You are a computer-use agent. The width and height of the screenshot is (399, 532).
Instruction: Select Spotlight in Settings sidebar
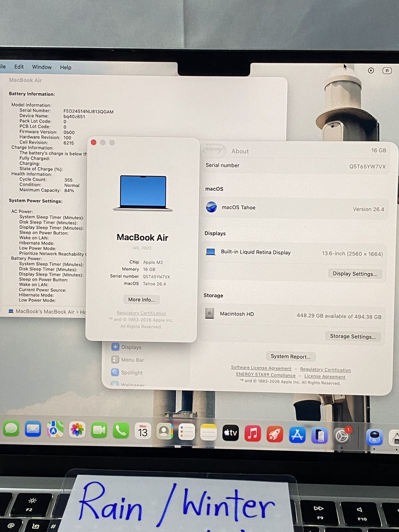127,373
